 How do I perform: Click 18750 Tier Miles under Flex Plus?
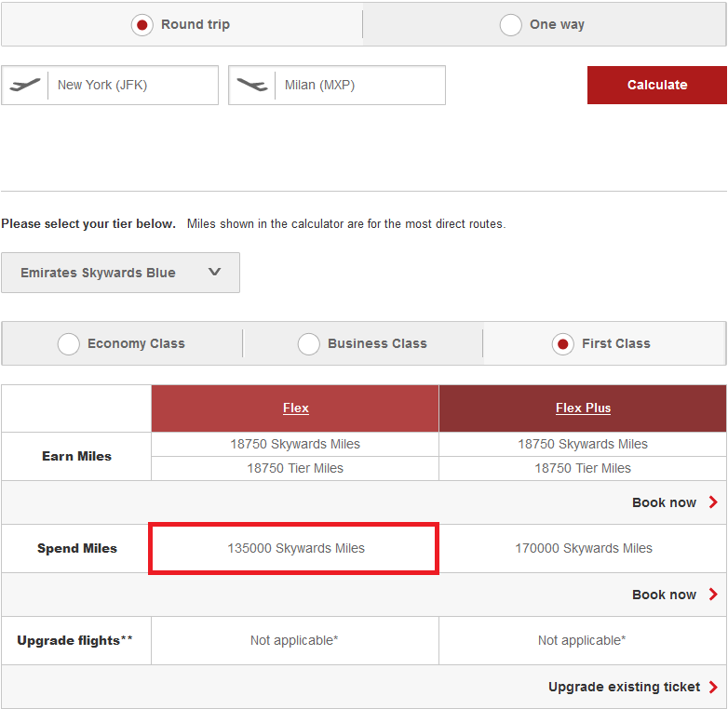point(583,468)
